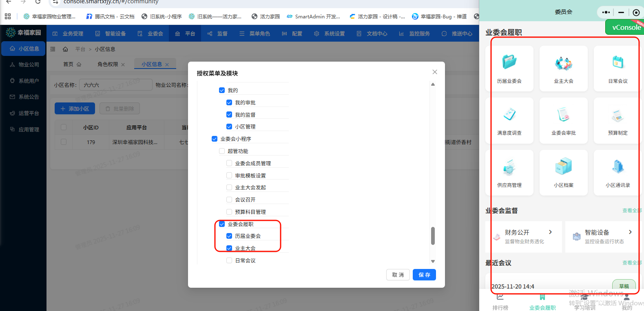Click the 添加小区 button

point(75,109)
